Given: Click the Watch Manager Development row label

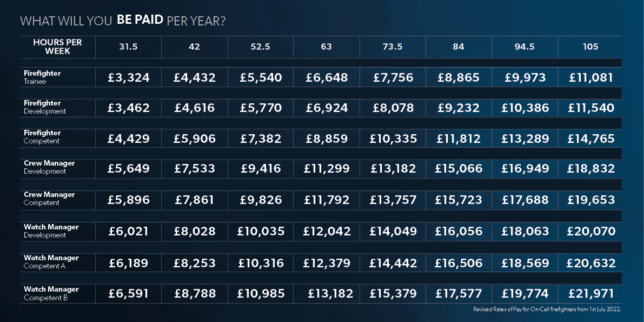Looking at the screenshot, I should [x=51, y=231].
